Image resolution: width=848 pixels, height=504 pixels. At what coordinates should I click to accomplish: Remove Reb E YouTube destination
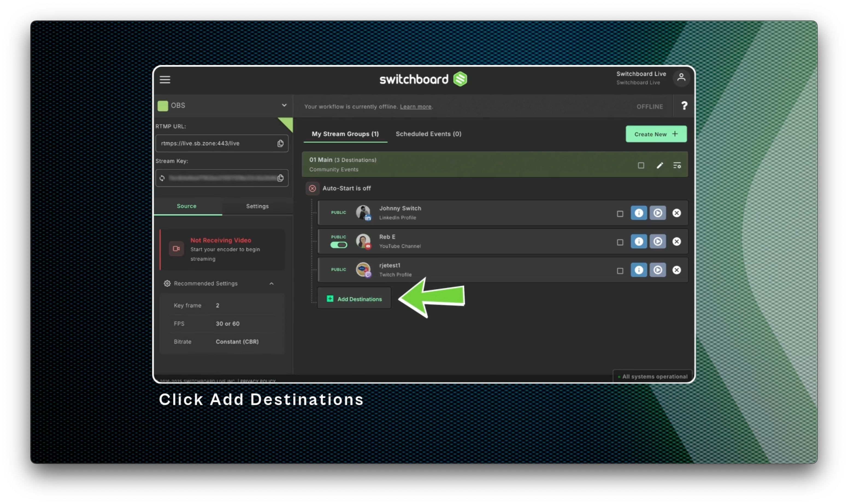676,241
